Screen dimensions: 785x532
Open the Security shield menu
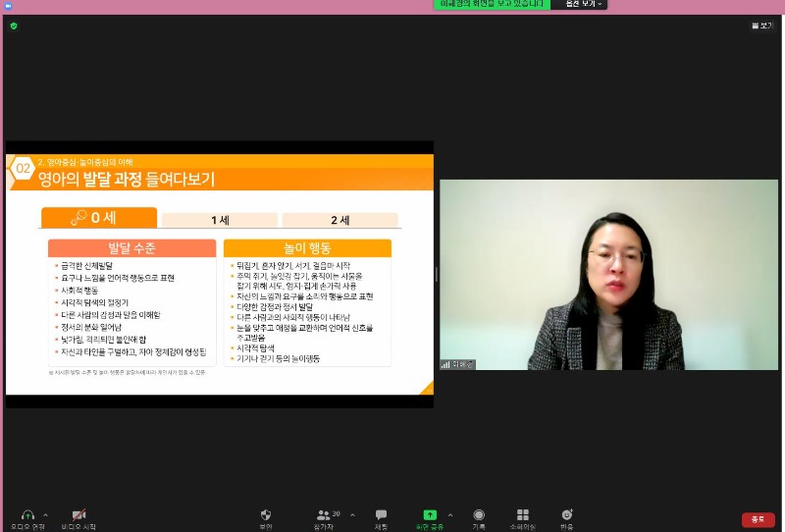[266, 515]
